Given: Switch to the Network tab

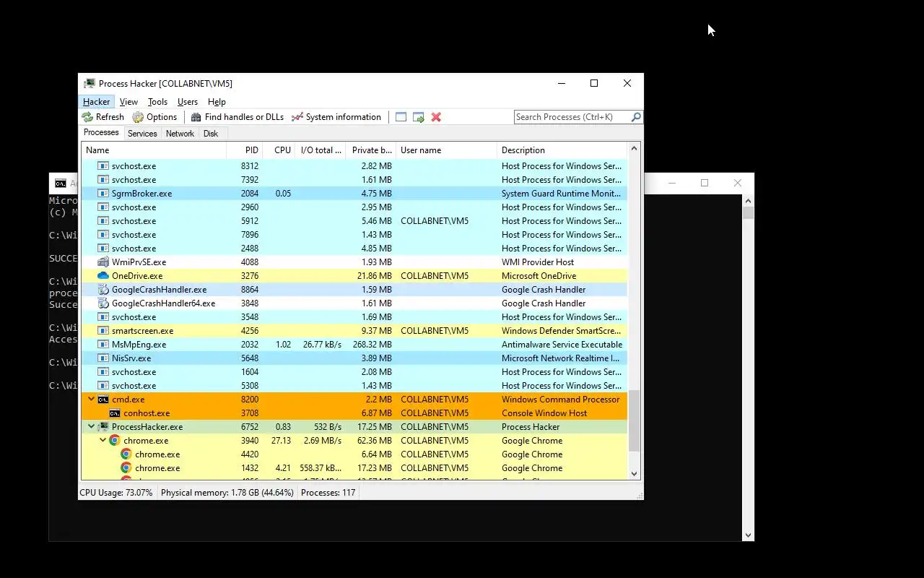Looking at the screenshot, I should [x=180, y=134].
